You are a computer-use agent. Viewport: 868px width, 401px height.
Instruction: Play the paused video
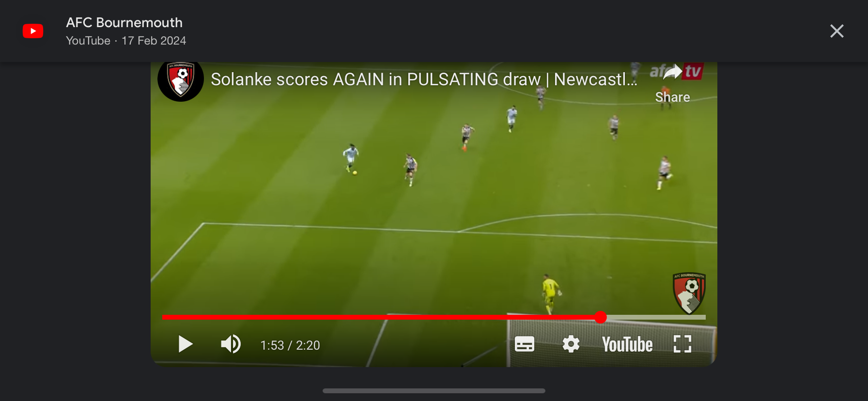click(186, 344)
